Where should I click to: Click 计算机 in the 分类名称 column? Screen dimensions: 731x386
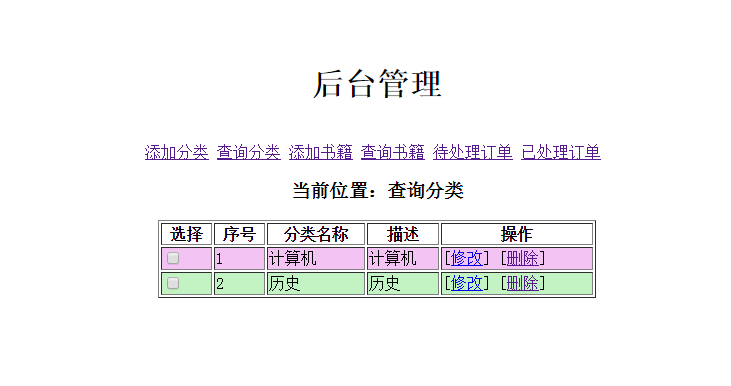tap(316, 259)
